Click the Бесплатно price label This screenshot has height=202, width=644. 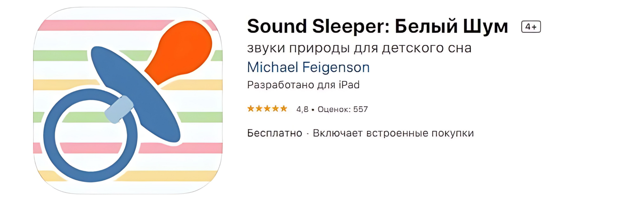[x=274, y=133]
